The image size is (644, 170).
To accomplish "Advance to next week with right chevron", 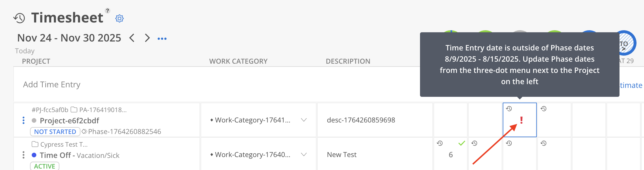I will pyautogui.click(x=147, y=38).
